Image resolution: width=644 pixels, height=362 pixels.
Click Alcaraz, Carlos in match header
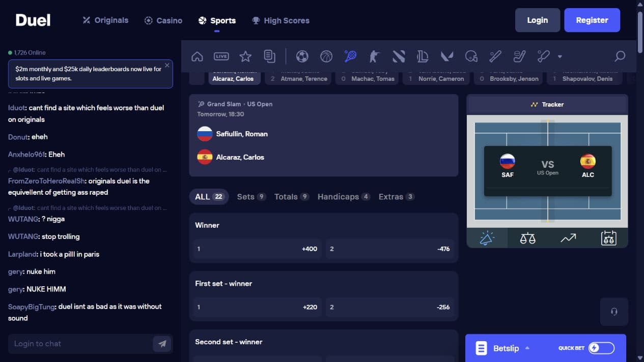pyautogui.click(x=240, y=157)
